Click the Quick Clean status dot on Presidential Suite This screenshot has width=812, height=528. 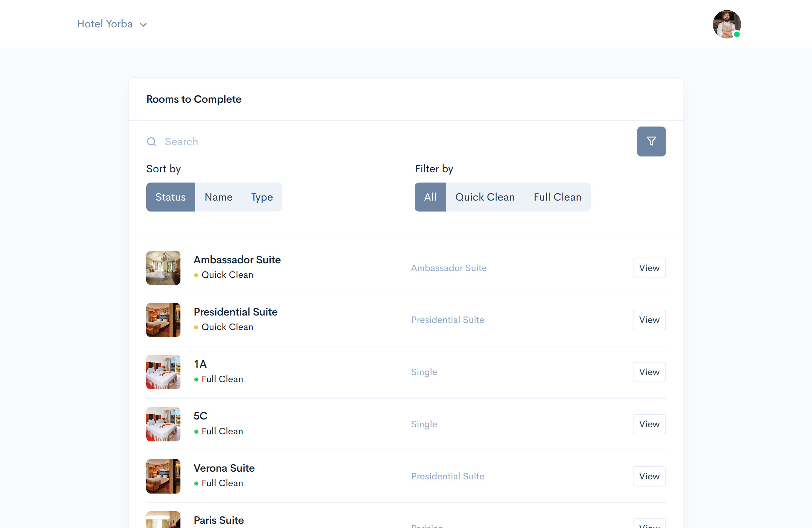[x=196, y=326]
